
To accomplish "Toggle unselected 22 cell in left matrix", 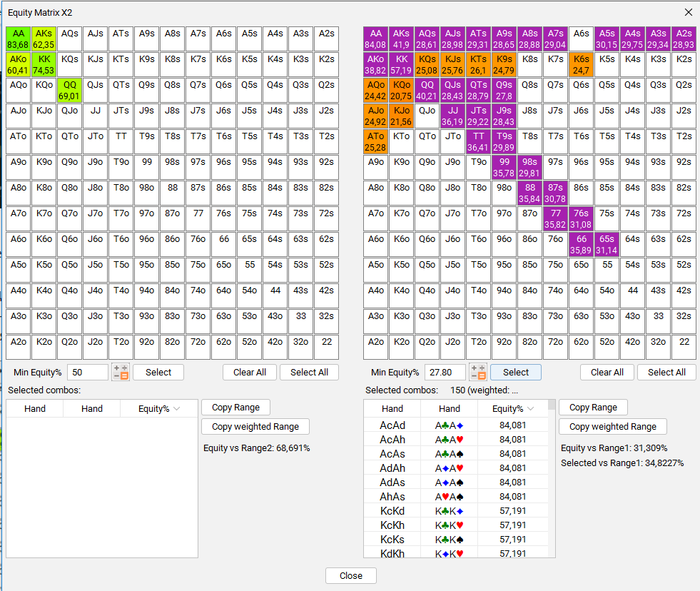I will pyautogui.click(x=327, y=347).
